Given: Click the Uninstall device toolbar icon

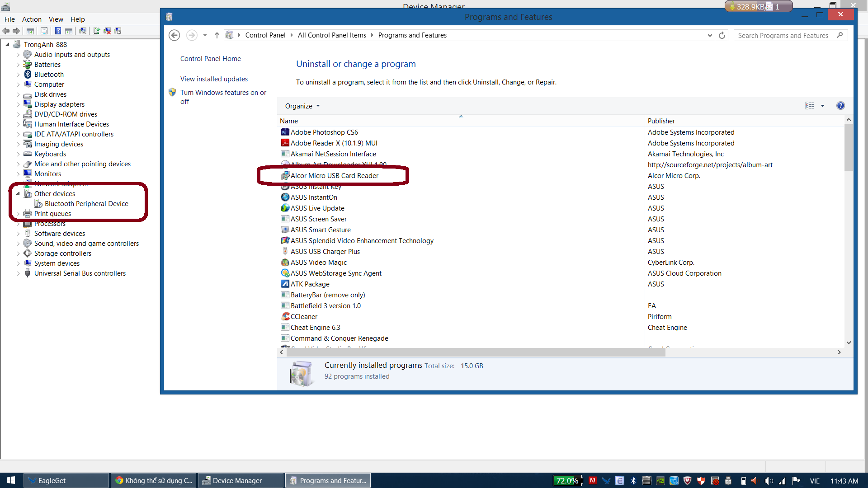Looking at the screenshot, I should click(107, 31).
